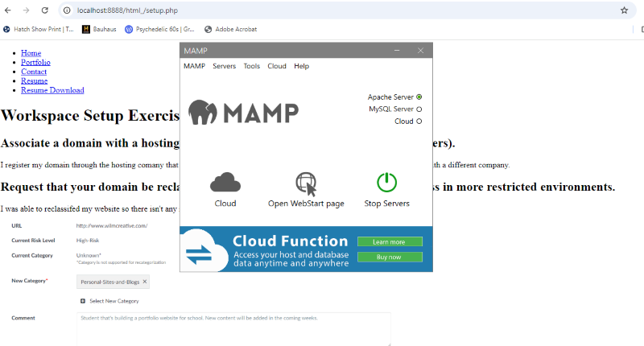This screenshot has height=346, width=644.
Task: View site information icon in address bar
Action: tap(67, 10)
